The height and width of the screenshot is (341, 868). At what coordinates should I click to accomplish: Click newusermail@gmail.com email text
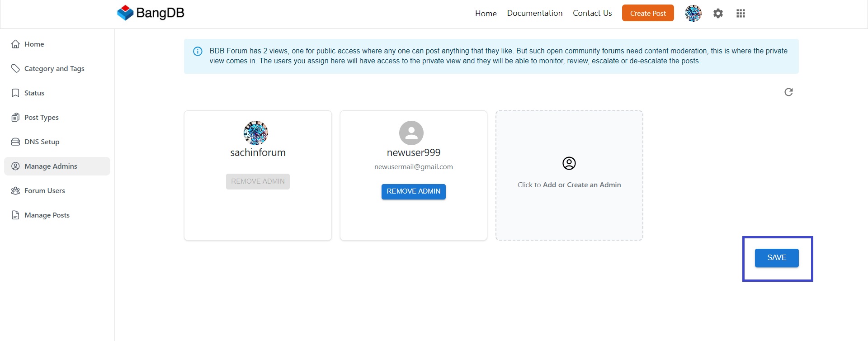(414, 167)
